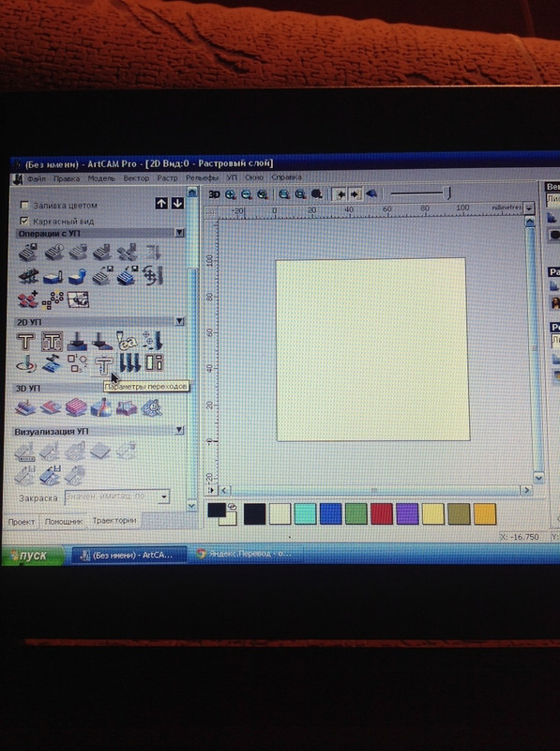This screenshot has height=751, width=560.
Task: Click the red tiles with plus icon
Action: [x=28, y=299]
